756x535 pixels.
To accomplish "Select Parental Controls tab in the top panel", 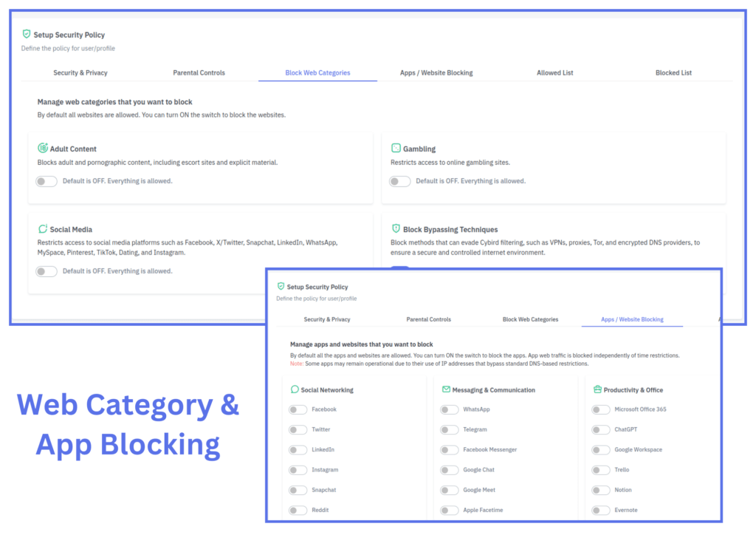I will point(199,72).
